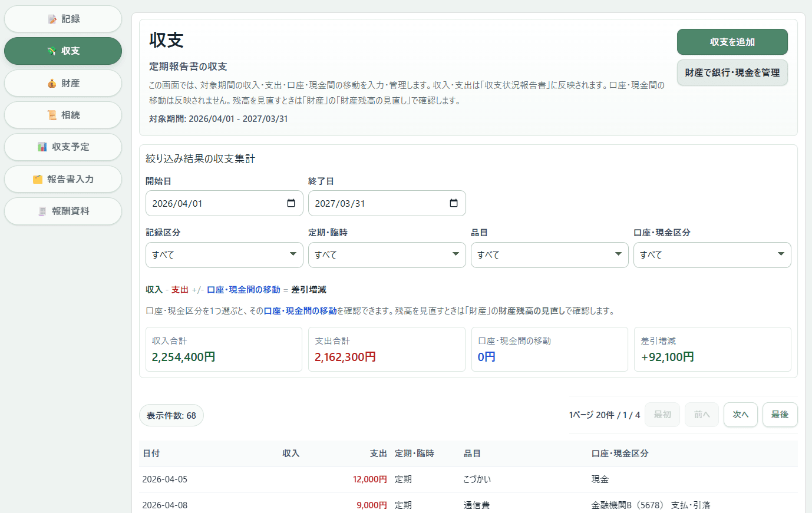Click the 差引増減 summary card
This screenshot has height=513, width=812.
tap(712, 349)
